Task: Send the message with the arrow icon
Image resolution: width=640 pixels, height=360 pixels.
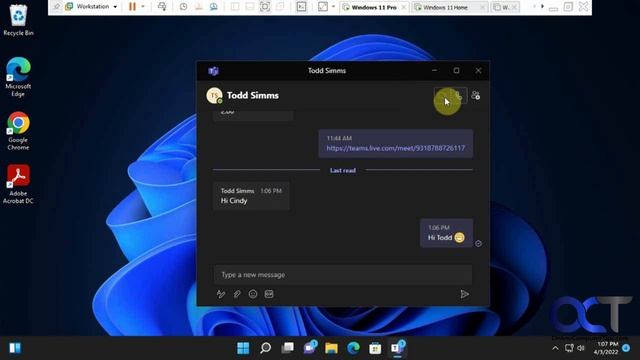Action: pos(464,294)
